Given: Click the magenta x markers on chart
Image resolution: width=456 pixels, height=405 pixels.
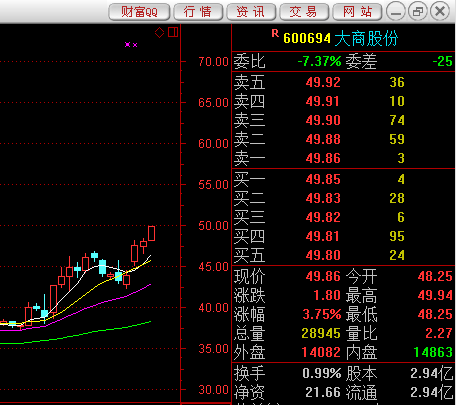Looking at the screenshot, I should point(131,45).
